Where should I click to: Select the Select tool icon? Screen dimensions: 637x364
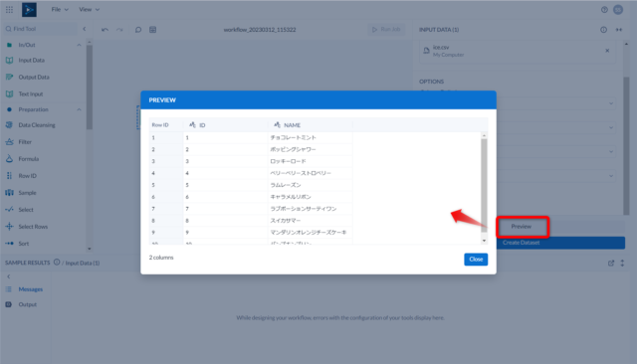coord(9,210)
